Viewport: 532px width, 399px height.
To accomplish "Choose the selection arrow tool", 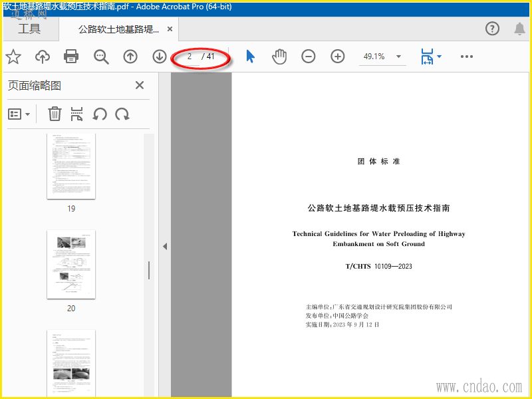I will pos(251,57).
